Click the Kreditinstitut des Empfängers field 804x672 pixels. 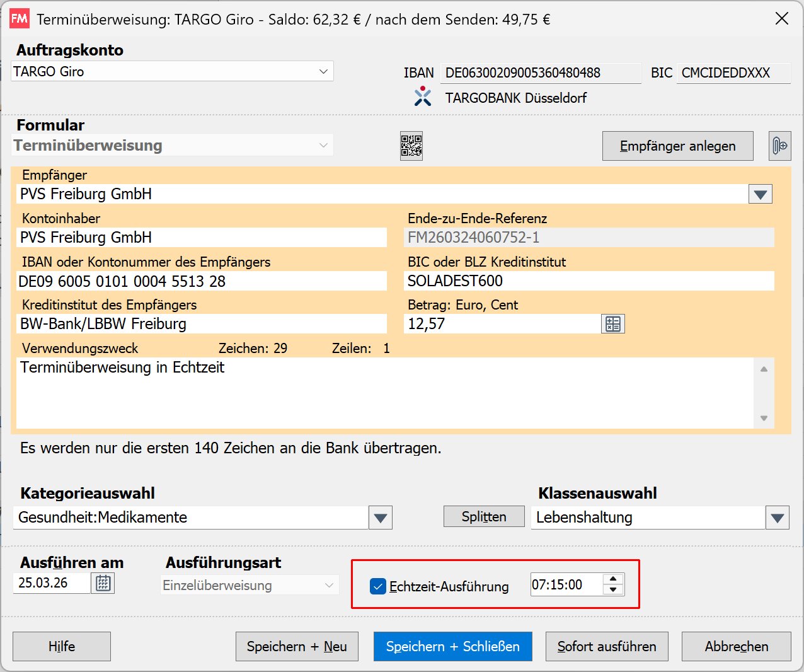(x=202, y=324)
